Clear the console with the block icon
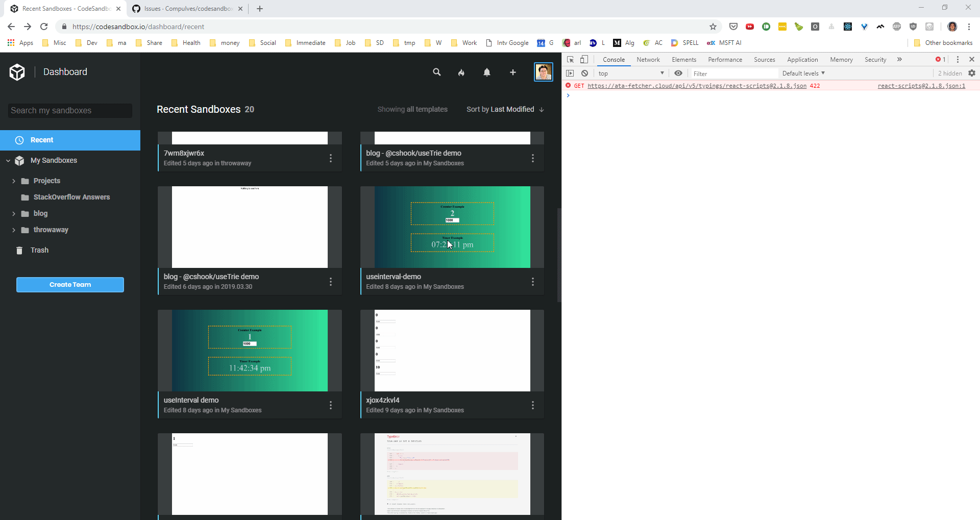 [x=584, y=73]
